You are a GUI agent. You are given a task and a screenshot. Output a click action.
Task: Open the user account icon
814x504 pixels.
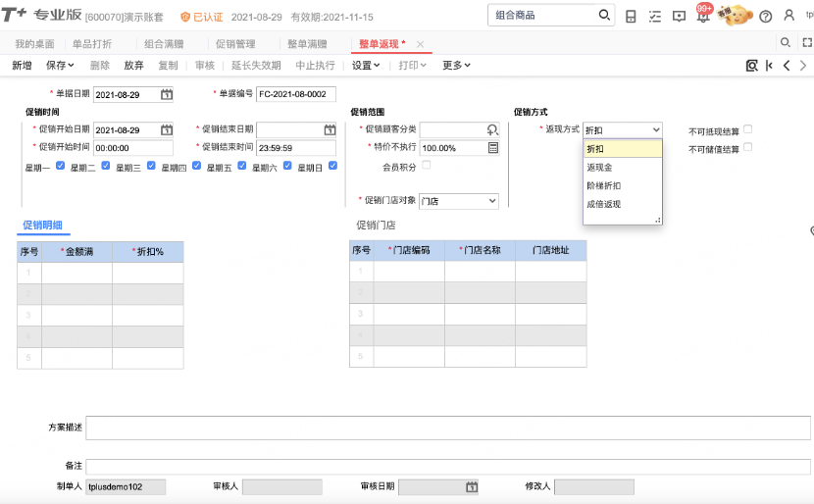pyautogui.click(x=789, y=15)
